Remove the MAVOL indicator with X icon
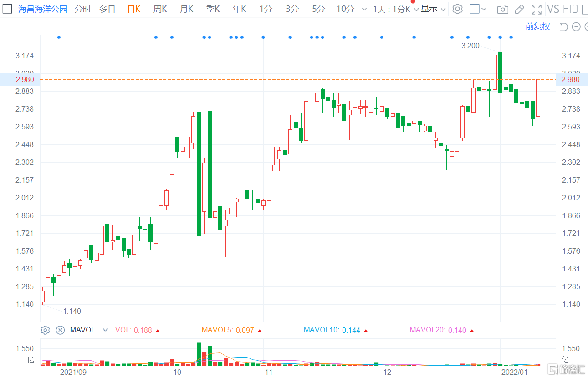This screenshot has width=588, height=378. pos(60,330)
